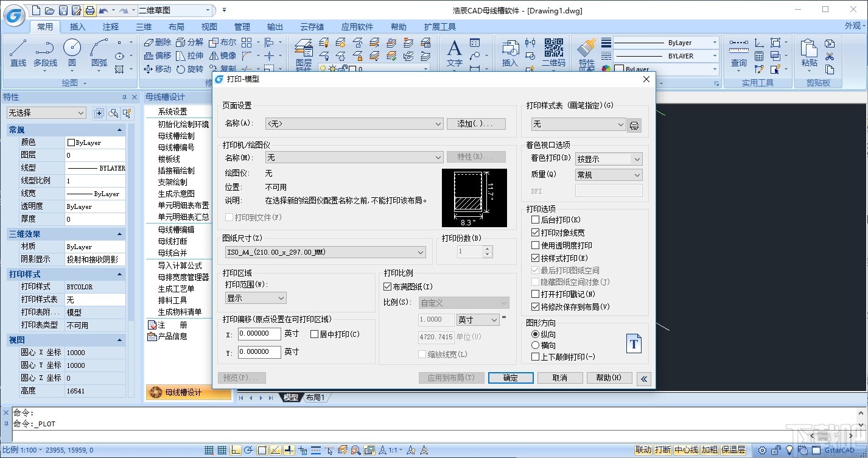Screen dimensions: 868x458
Task: Open the Query (查询) measure tool
Action: 738,55
